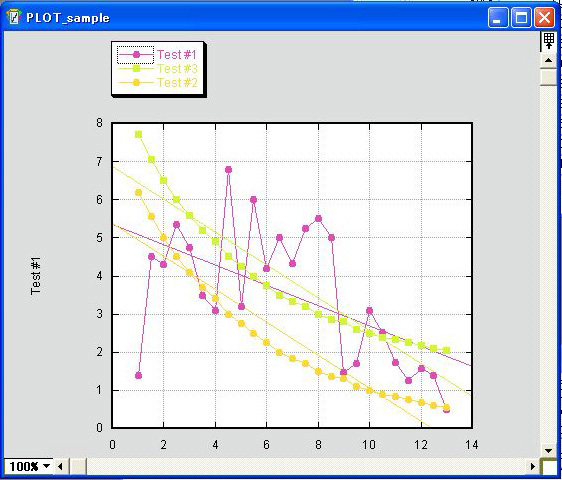562x480 pixels.
Task: Click the highest pink Test #1 data point
Action: (228, 170)
